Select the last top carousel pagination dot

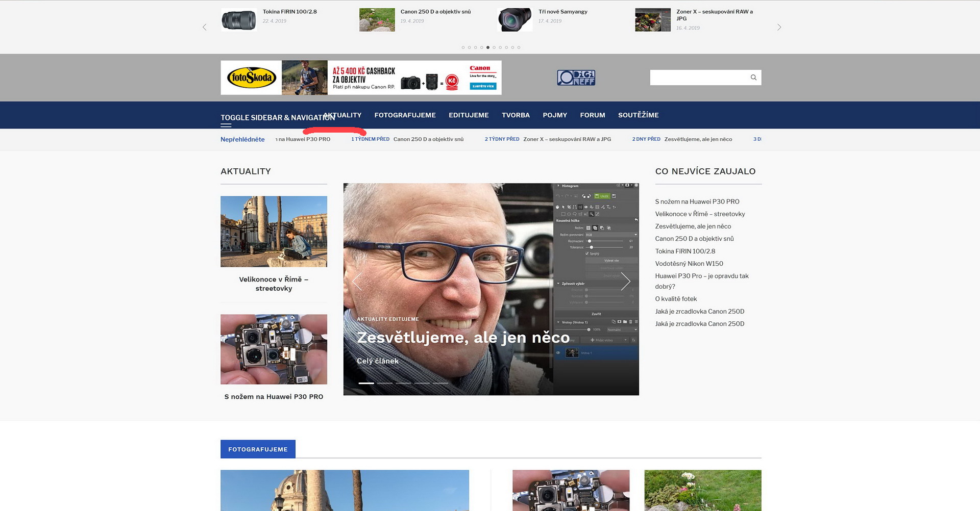click(519, 47)
